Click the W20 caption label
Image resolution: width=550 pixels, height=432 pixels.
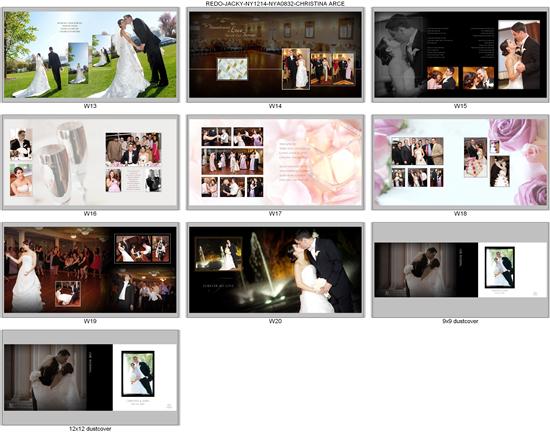(x=275, y=321)
